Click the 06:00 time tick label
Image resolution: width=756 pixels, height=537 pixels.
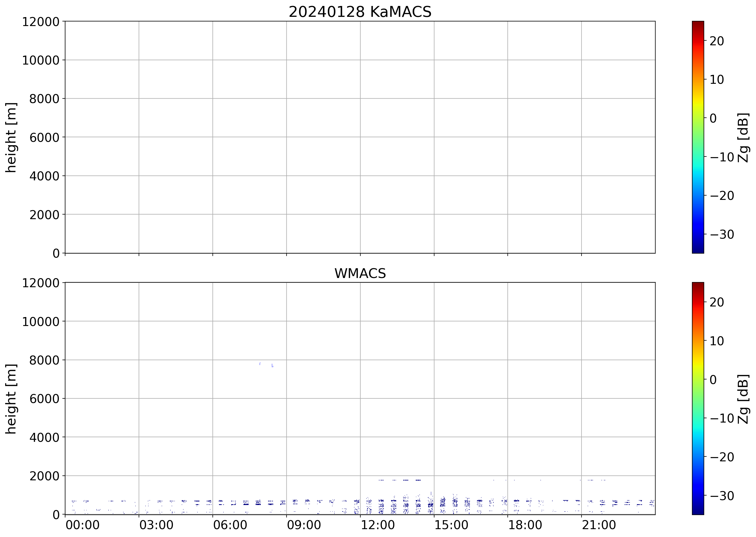point(230,525)
